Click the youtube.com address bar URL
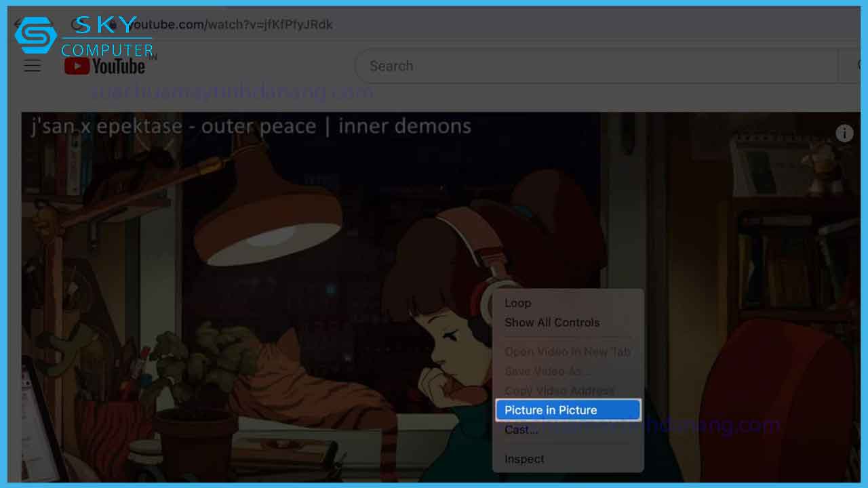 coord(229,24)
